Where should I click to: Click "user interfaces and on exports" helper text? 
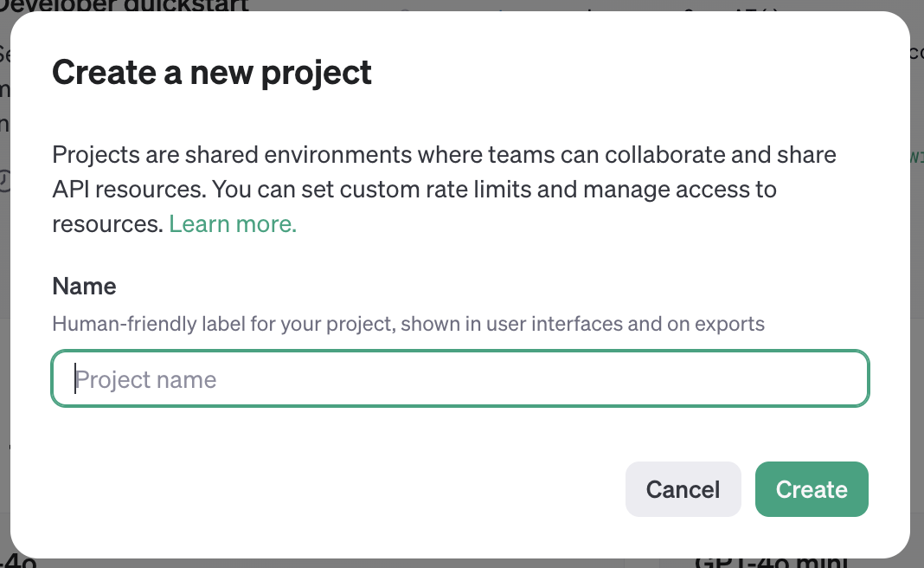[623, 325]
